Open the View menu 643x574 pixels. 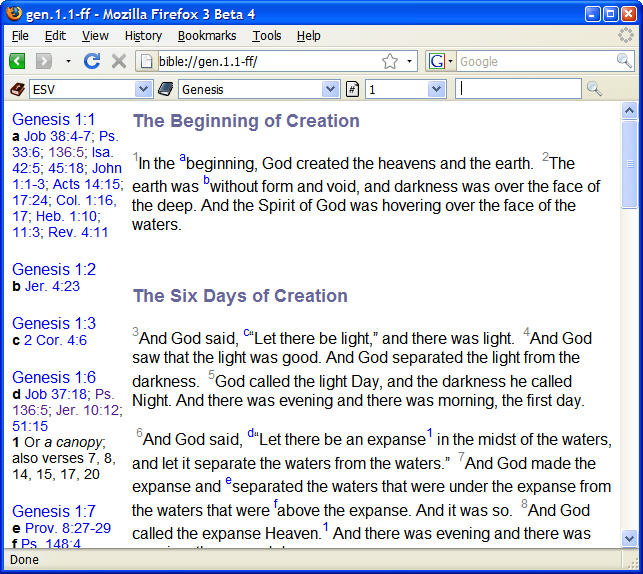pyautogui.click(x=95, y=36)
